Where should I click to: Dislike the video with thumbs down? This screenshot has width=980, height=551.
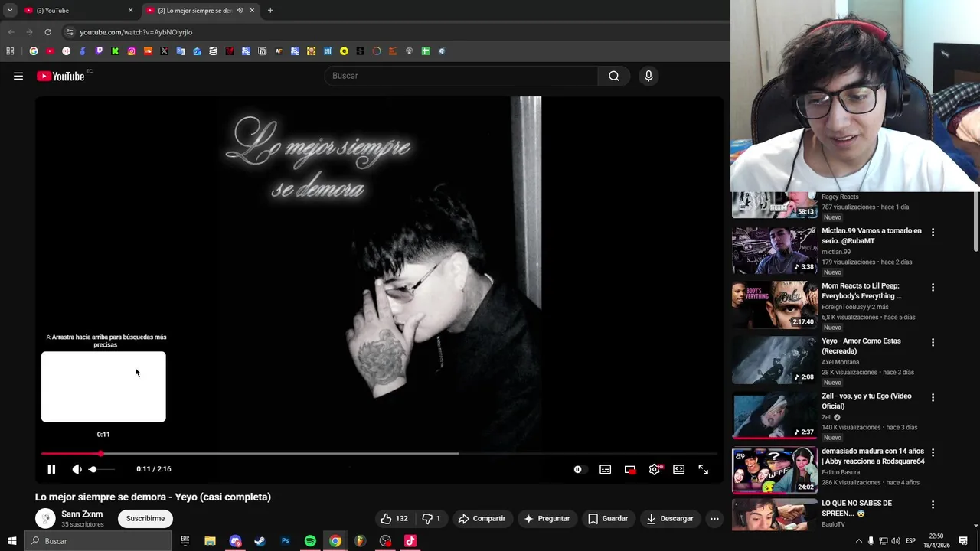coord(432,518)
